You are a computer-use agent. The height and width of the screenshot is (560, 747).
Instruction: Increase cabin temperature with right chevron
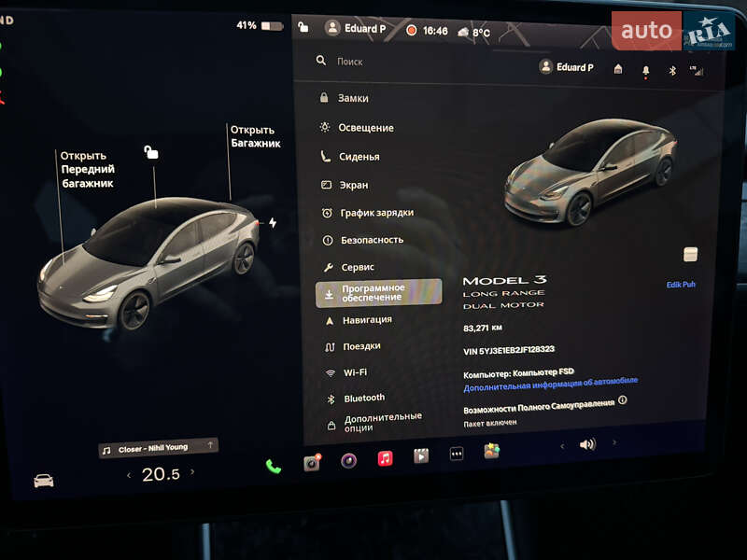[x=192, y=472]
